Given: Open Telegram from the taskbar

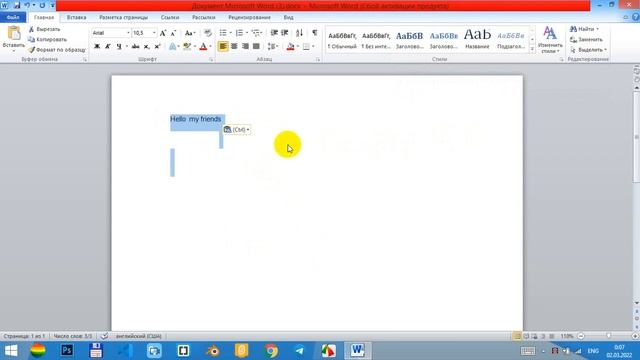Looking at the screenshot, I should (x=300, y=351).
